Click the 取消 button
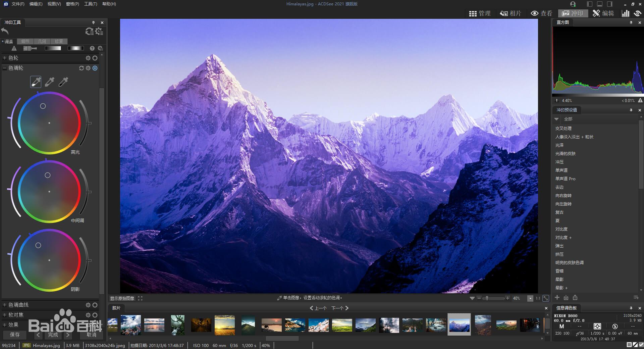Image resolution: width=644 pixels, height=349 pixels. 91,335
